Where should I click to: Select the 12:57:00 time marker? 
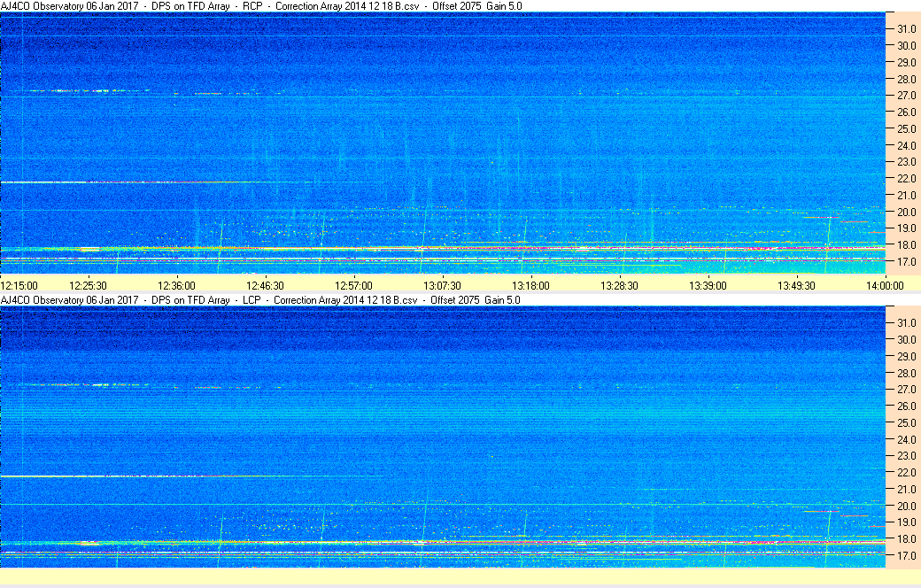coord(353,285)
